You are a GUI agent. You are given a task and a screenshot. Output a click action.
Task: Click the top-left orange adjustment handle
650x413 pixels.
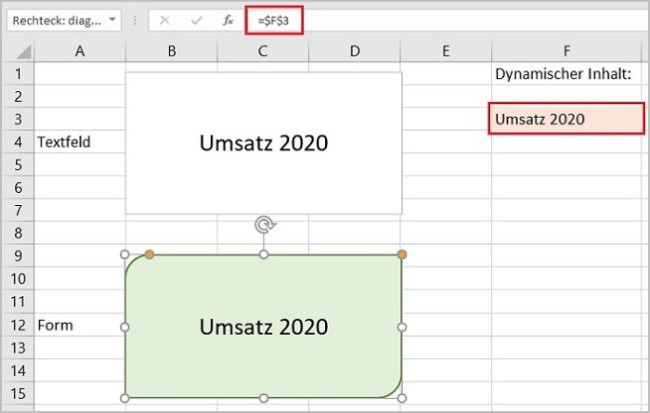(149, 255)
